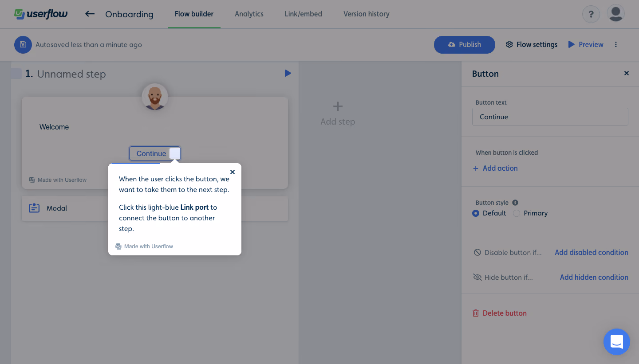Click the Userflow logo

(41, 14)
